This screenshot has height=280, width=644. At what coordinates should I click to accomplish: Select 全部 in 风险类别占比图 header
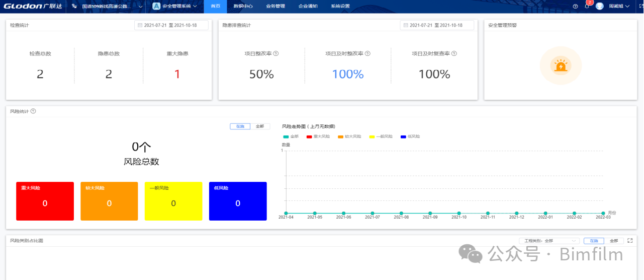[x=614, y=241]
